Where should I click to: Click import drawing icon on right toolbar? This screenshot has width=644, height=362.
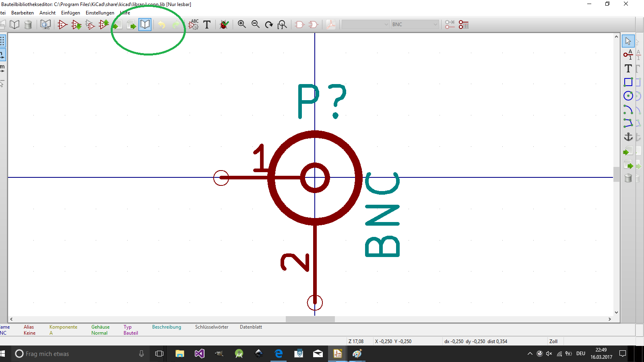point(628,151)
